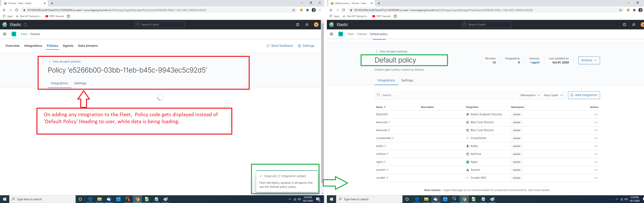Go back in left browser window
644x203 pixels.
[x=4, y=10]
